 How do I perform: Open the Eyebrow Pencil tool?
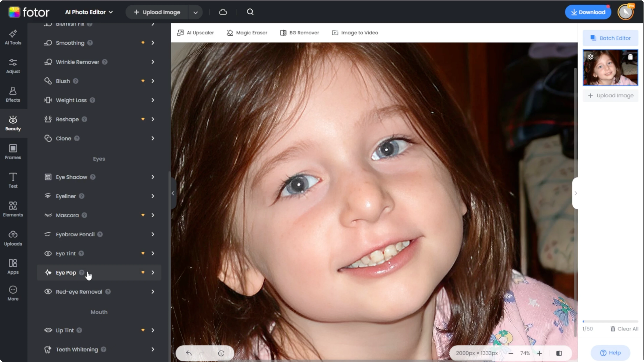[x=99, y=234]
